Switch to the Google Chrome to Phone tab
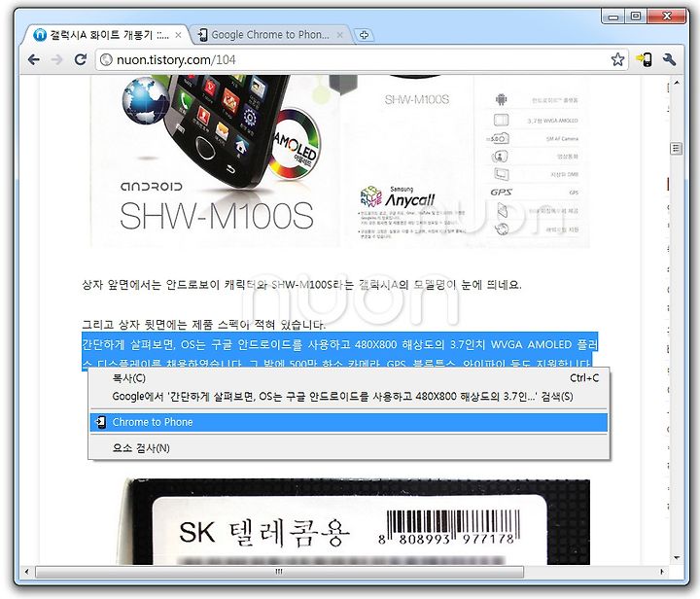 270,35
